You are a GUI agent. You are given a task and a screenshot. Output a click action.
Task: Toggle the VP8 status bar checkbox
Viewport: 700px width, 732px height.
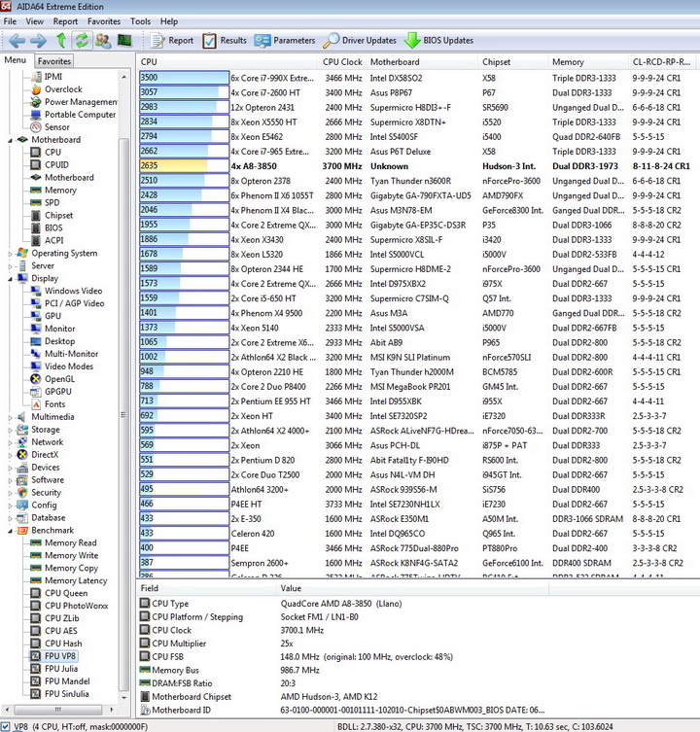tap(5, 727)
